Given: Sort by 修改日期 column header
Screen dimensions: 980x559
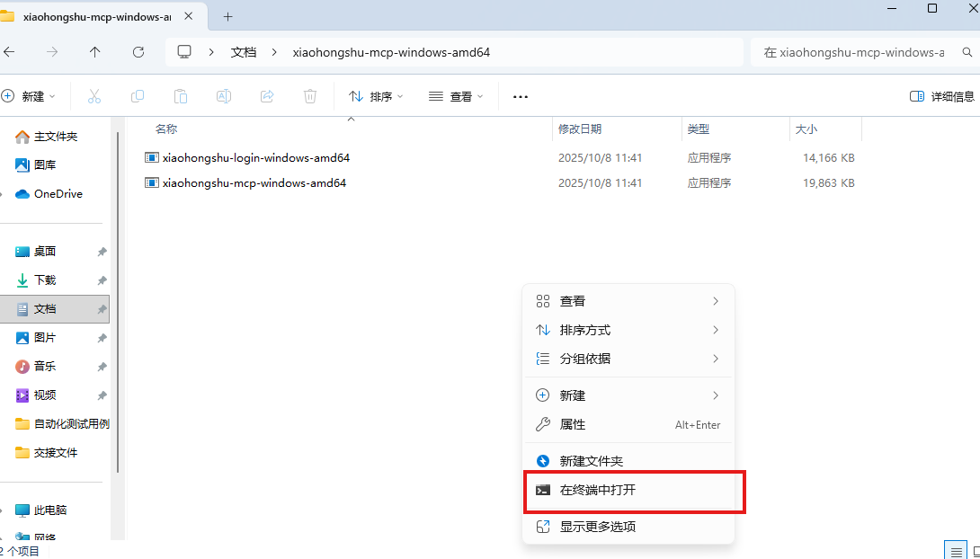Looking at the screenshot, I should pyautogui.click(x=580, y=129).
